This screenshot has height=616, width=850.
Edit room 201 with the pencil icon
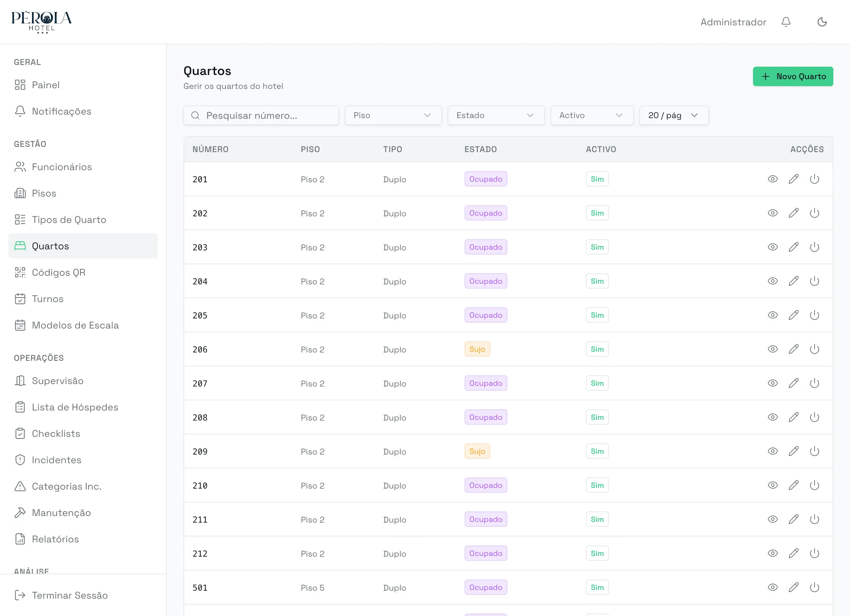coord(793,179)
